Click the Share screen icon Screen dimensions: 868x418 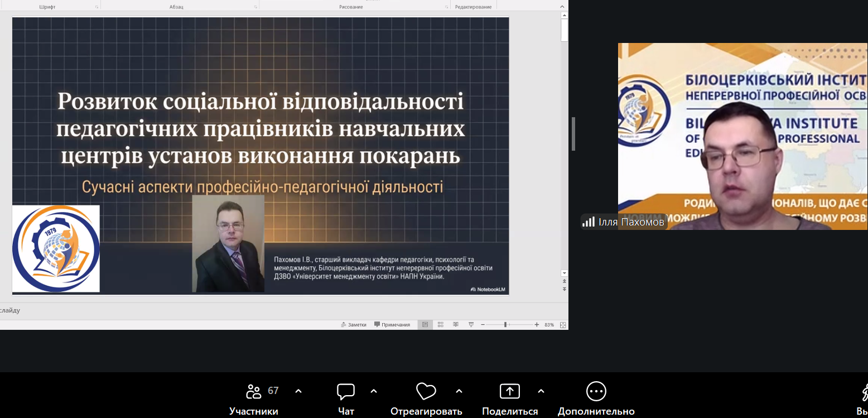[x=510, y=392]
